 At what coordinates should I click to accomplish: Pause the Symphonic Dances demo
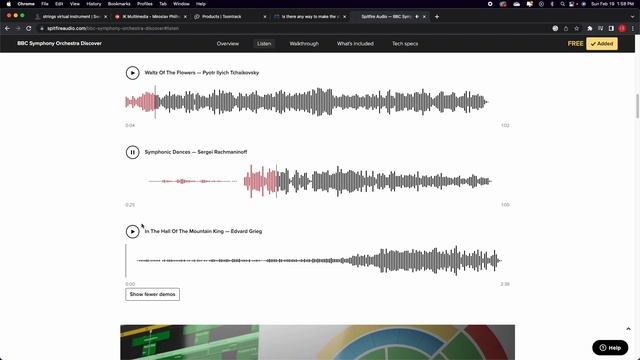pos(132,152)
